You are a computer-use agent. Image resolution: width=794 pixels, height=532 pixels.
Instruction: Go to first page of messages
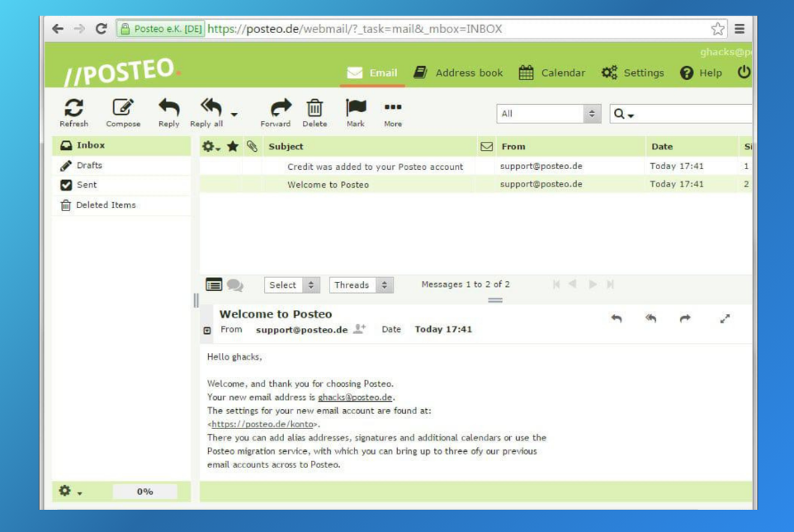click(x=556, y=285)
